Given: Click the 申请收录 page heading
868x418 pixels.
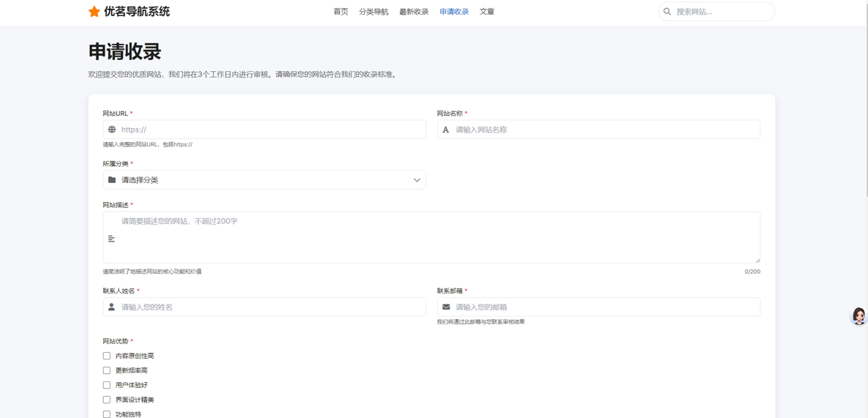Looking at the screenshot, I should [124, 51].
